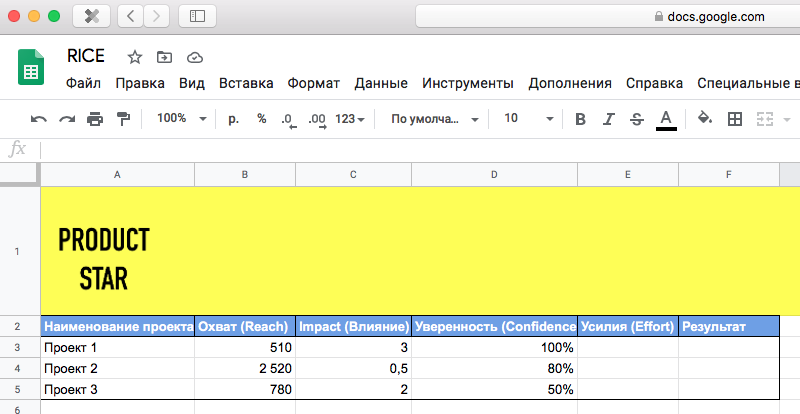Toggle italic formatting
This screenshot has height=414, width=800.
click(608, 119)
